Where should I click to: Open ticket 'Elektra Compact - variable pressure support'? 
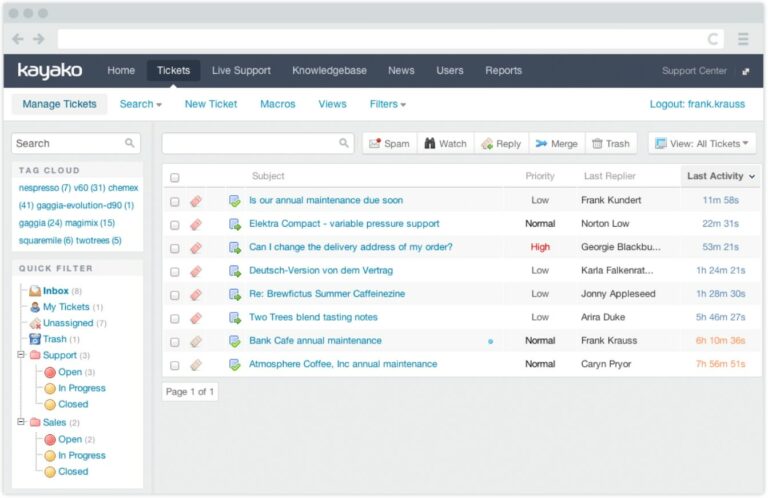[344, 223]
